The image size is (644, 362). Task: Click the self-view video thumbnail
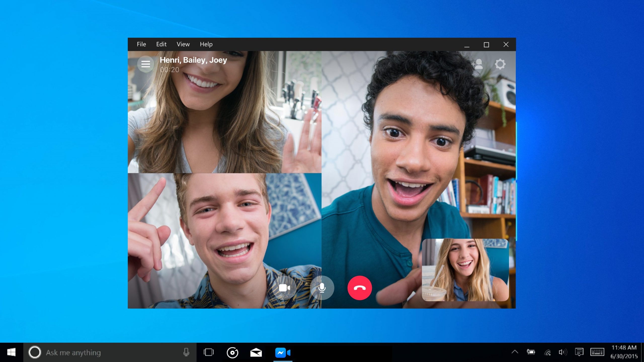465,270
